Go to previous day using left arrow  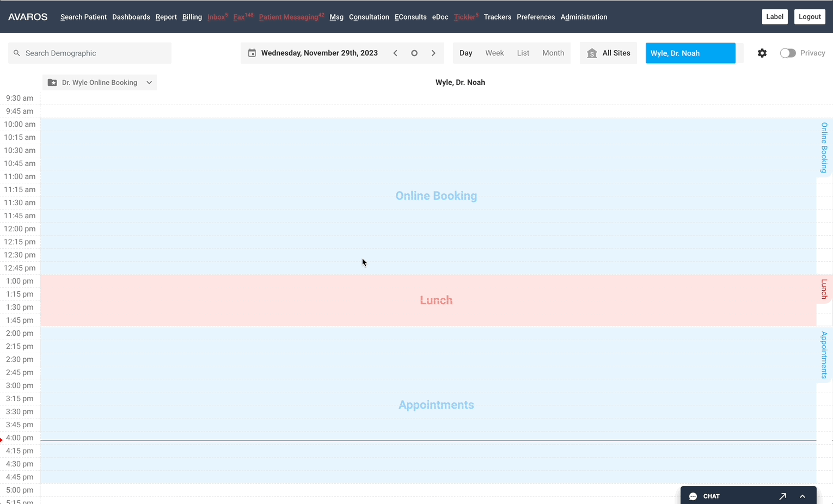pyautogui.click(x=395, y=53)
